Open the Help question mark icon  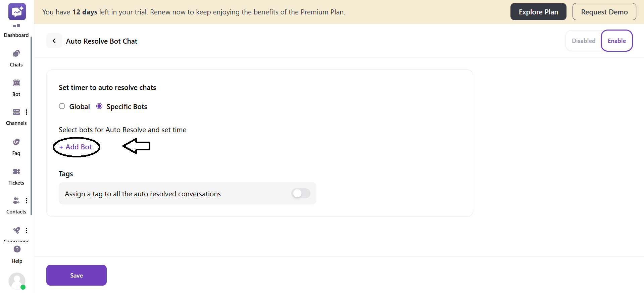click(17, 249)
